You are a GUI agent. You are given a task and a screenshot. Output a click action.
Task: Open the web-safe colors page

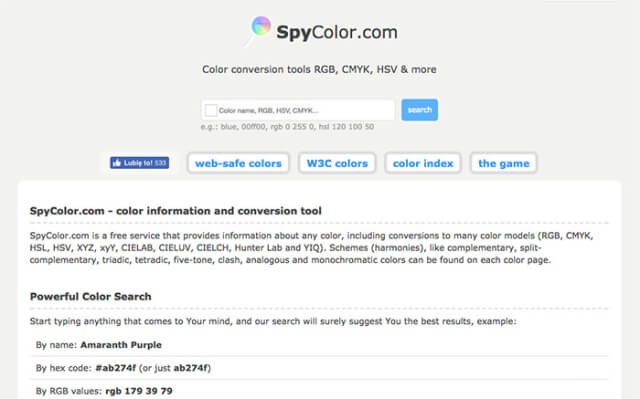pos(238,163)
